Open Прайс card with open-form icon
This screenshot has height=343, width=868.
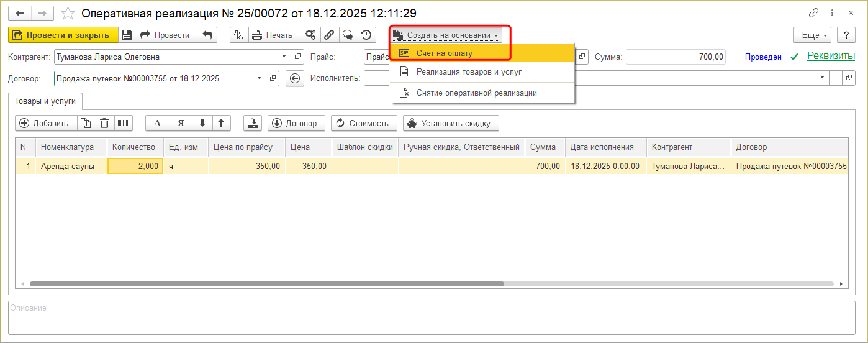[x=582, y=57]
